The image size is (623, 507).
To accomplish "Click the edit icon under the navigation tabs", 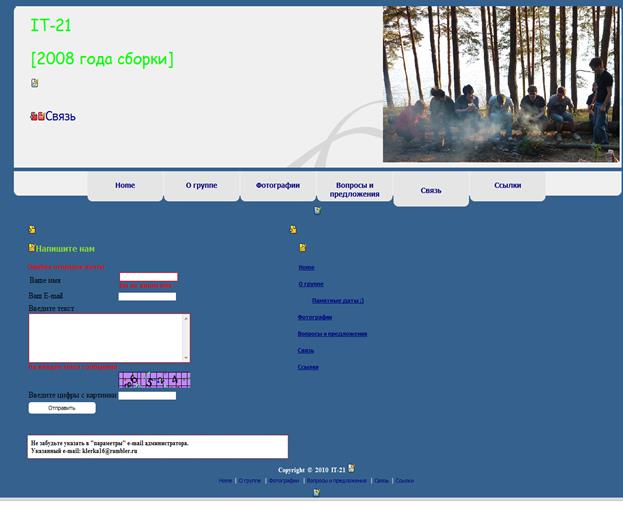I will click(318, 210).
